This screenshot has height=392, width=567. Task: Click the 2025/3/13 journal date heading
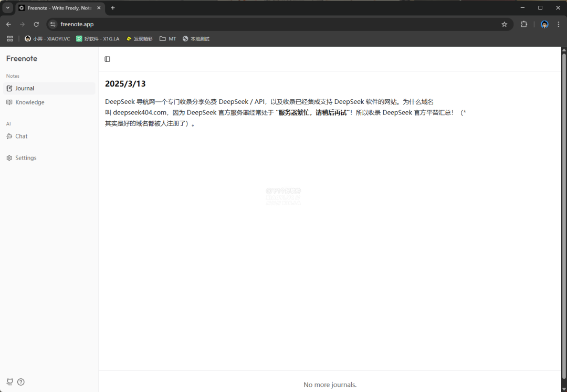tap(125, 84)
